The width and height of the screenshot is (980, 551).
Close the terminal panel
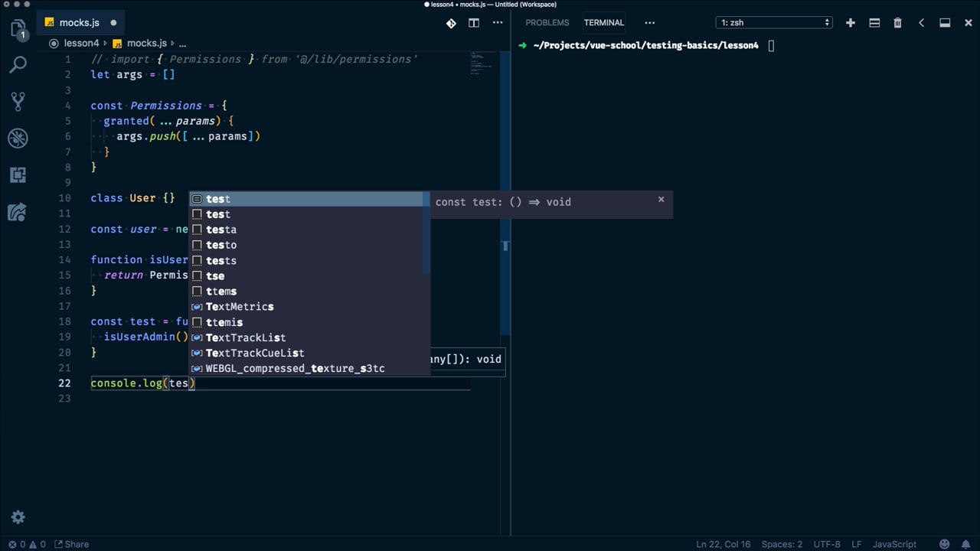click(x=968, y=23)
